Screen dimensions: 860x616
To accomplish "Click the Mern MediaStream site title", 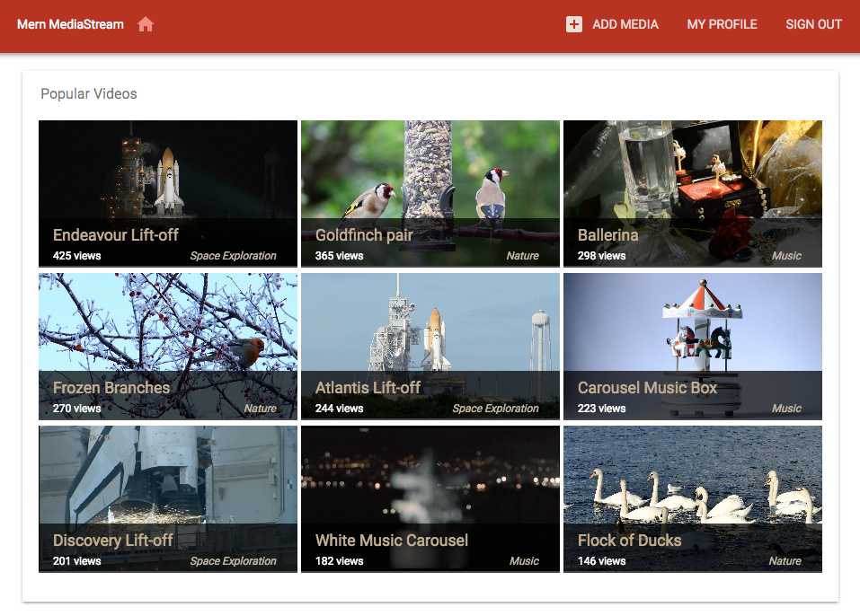I will pyautogui.click(x=70, y=25).
